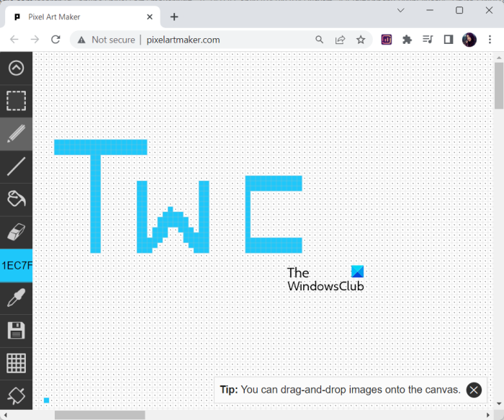Switch to the Pixel Art Maker tab
504x420 pixels.
(83, 17)
